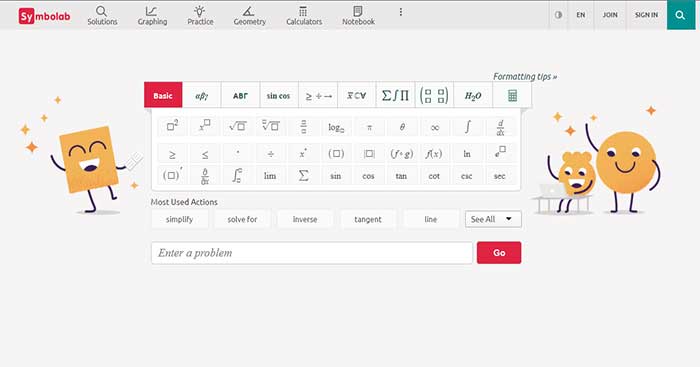The image size is (700, 367).
Task: Switch to the lowercase Greek αβγ tab
Action: [x=202, y=95]
